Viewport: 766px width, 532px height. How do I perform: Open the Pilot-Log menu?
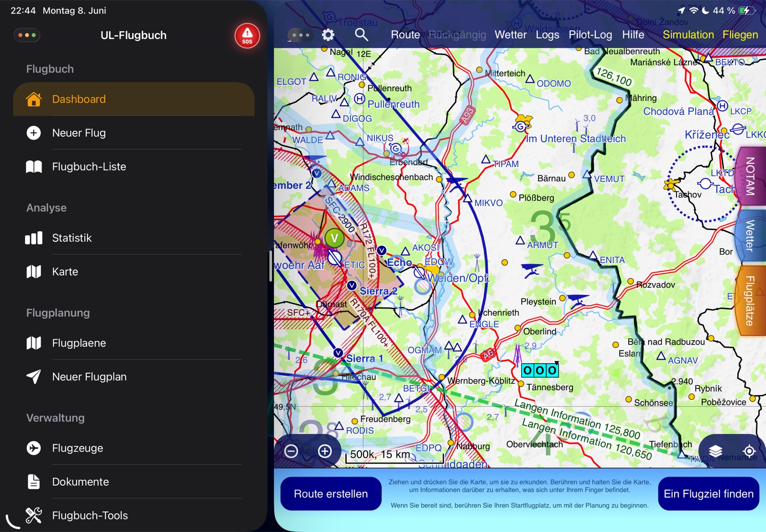point(590,34)
